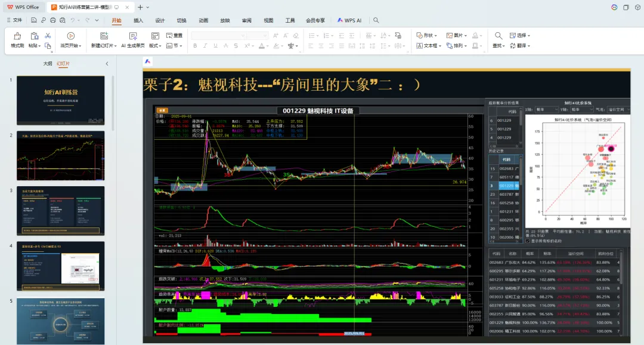The image size is (644, 345).
Task: Switch to the 动画 (Animation) ribbon tab
Action: pyautogui.click(x=203, y=20)
